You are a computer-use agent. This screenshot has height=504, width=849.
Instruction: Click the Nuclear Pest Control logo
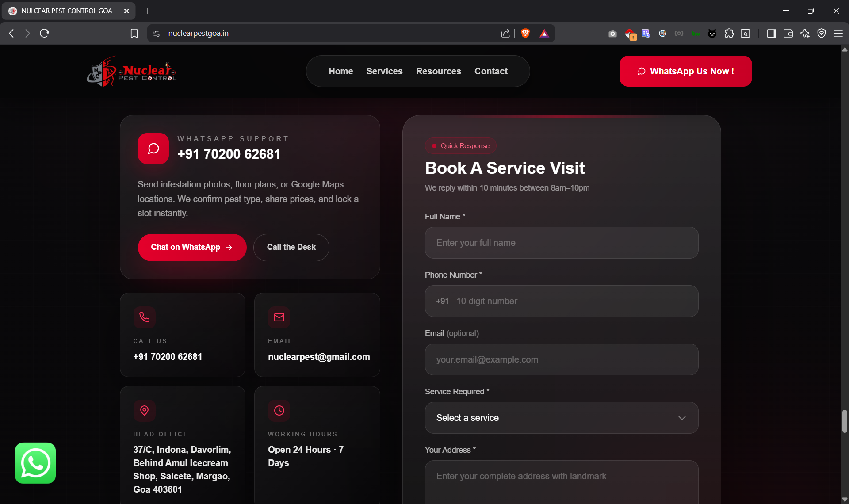pyautogui.click(x=131, y=71)
